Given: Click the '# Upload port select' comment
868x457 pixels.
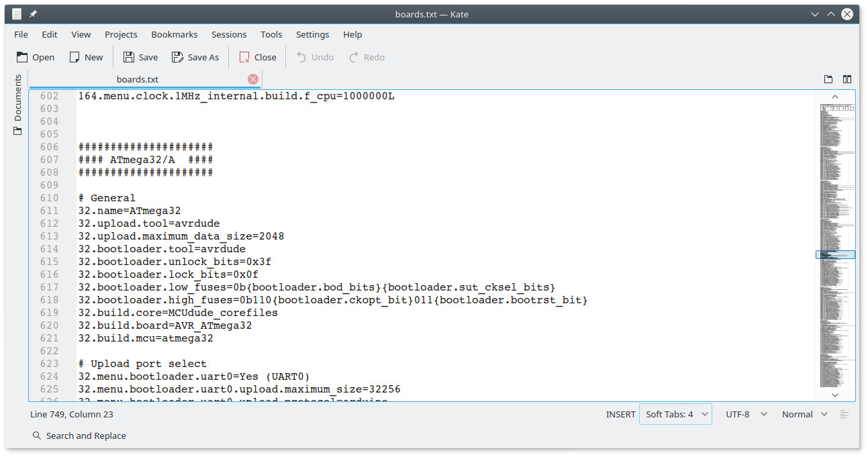Looking at the screenshot, I should point(142,364).
